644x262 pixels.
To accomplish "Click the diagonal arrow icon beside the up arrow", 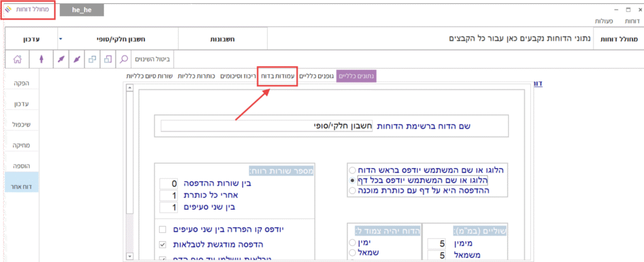I will click(60, 59).
